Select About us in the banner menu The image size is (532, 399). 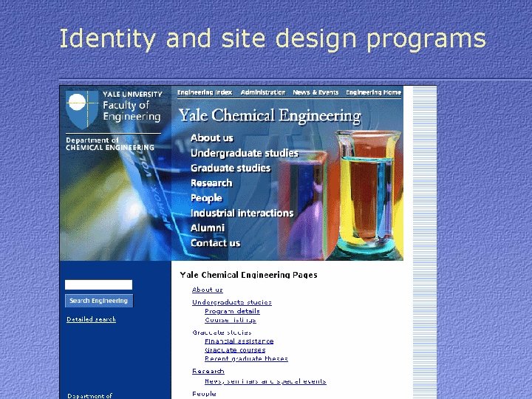212,138
